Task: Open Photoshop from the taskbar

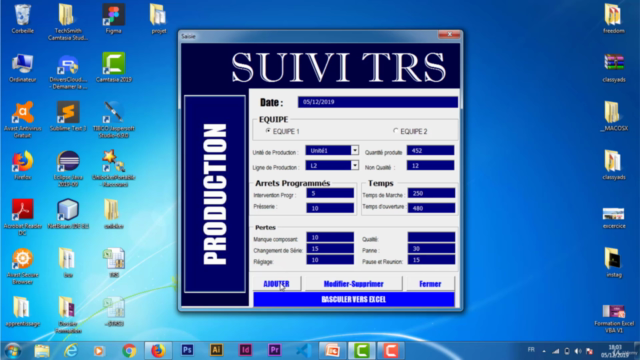Action: click(x=187, y=350)
